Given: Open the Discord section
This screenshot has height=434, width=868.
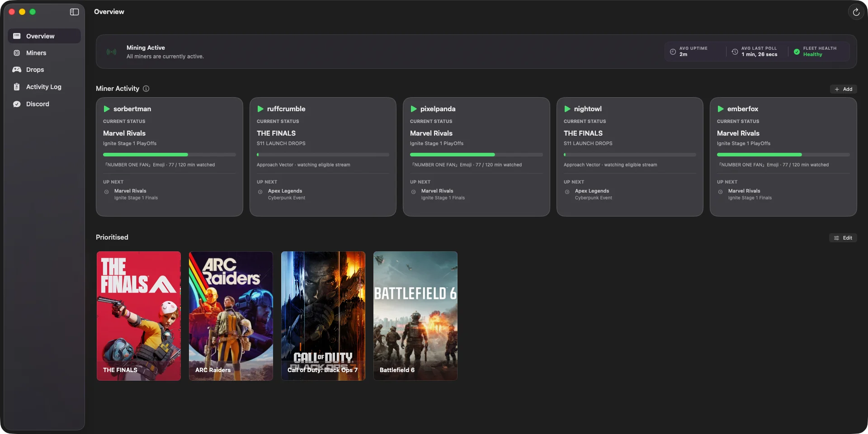Looking at the screenshot, I should pyautogui.click(x=44, y=104).
